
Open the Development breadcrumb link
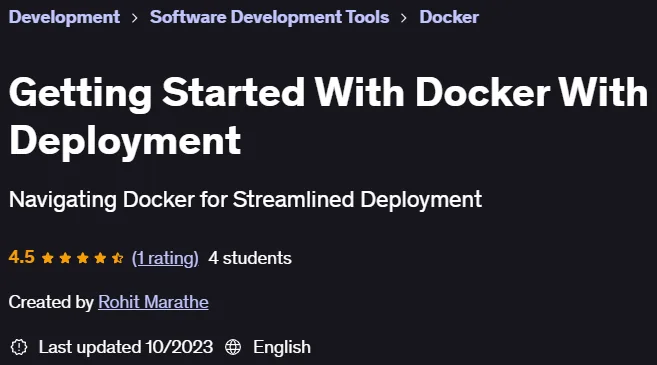pyautogui.click(x=64, y=17)
